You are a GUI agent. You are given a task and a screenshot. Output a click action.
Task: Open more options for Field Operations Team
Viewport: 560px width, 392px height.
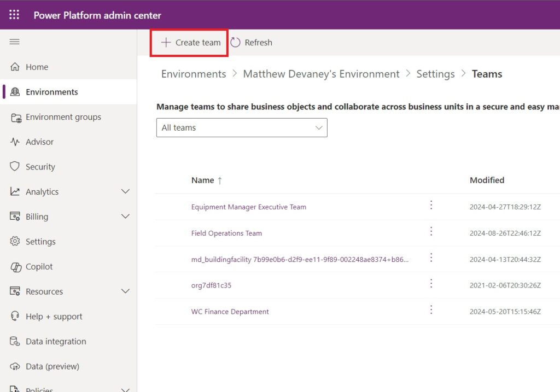pos(431,232)
